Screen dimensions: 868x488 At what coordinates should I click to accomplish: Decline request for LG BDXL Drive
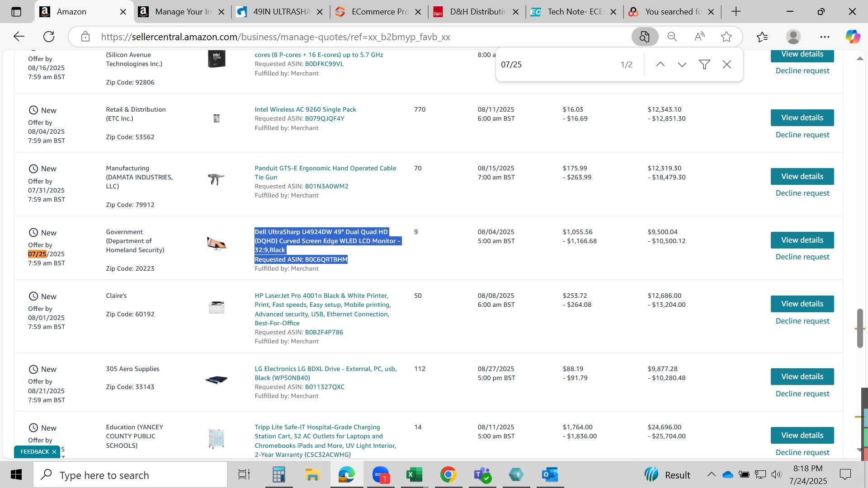click(802, 394)
